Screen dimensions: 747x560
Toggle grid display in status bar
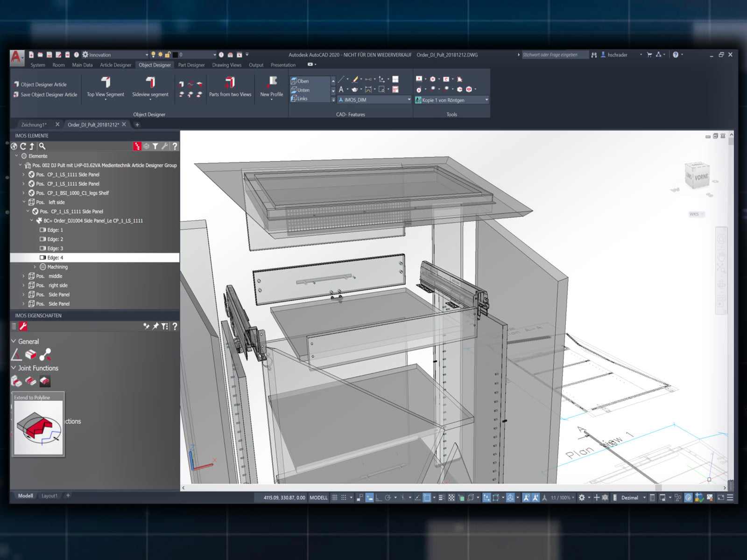point(335,497)
